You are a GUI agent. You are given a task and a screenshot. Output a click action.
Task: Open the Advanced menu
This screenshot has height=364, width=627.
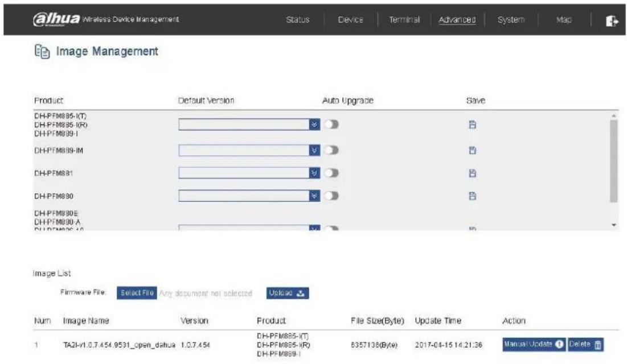point(457,19)
